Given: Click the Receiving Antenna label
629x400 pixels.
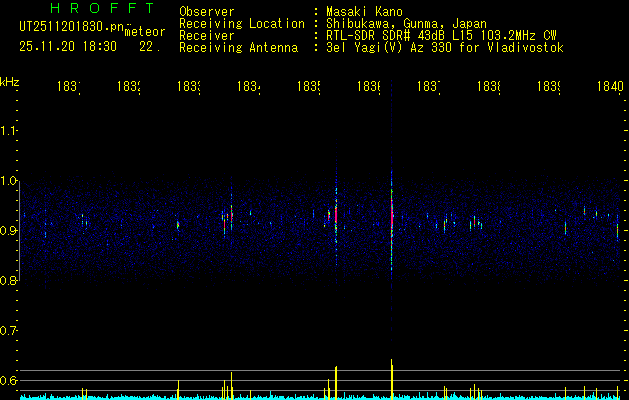Looking at the screenshot, I should 239,48.
